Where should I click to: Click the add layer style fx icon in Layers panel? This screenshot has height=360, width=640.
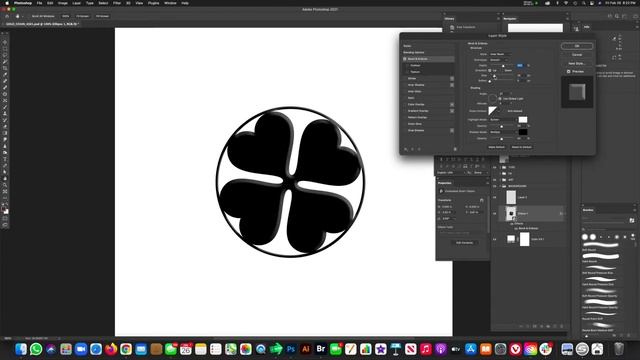click(528, 326)
